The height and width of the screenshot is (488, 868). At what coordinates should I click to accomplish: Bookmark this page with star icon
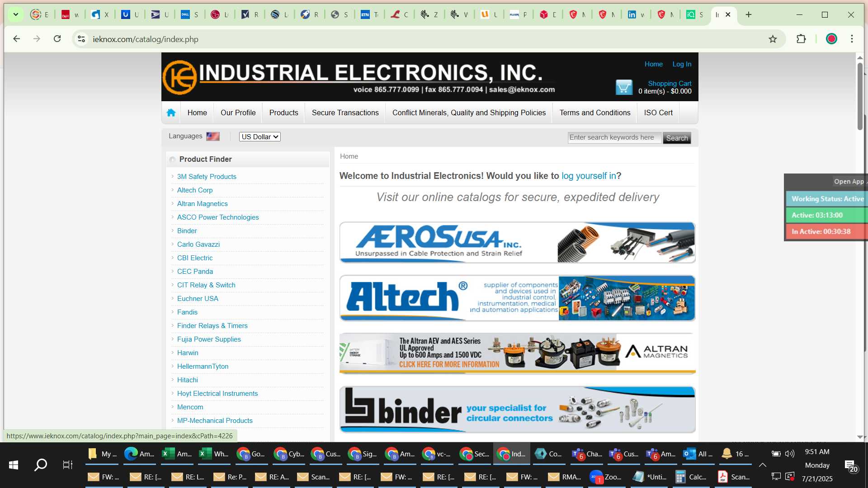pos(773,39)
